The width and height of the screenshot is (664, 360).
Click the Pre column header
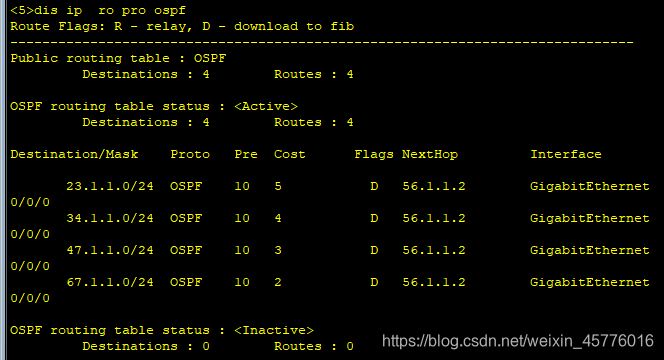point(246,154)
